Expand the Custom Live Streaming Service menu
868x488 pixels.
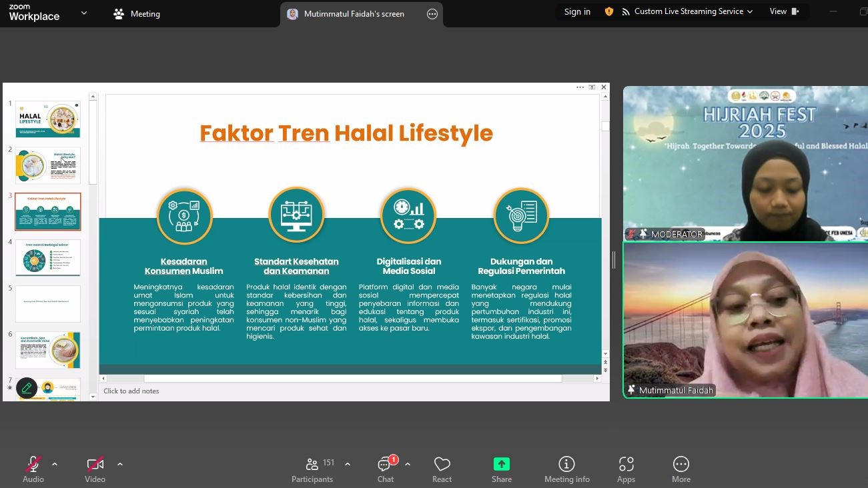coord(693,11)
